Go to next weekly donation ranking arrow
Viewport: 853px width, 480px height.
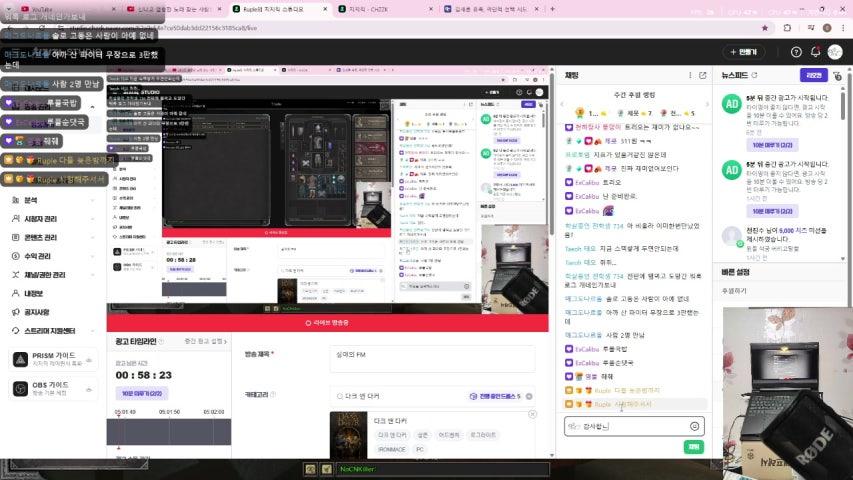[x=707, y=104]
